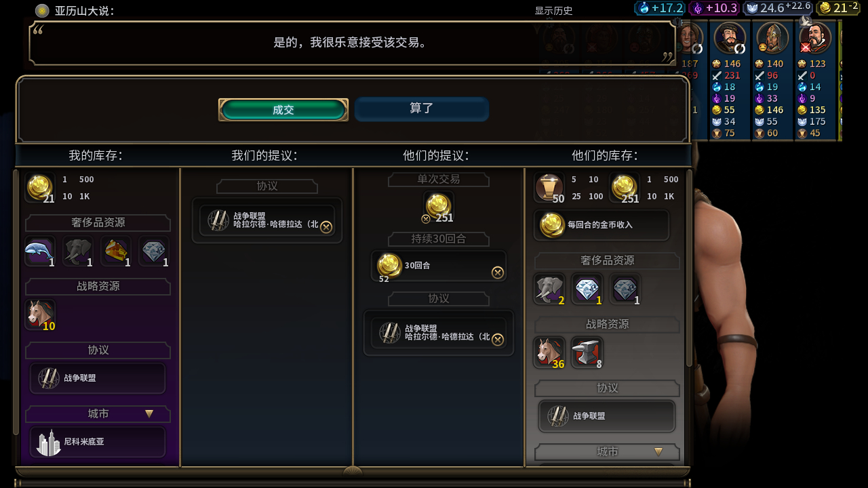Remove 战争联盟 from their proposal
Image resolution: width=868 pixels, height=488 pixels.
[x=498, y=340]
